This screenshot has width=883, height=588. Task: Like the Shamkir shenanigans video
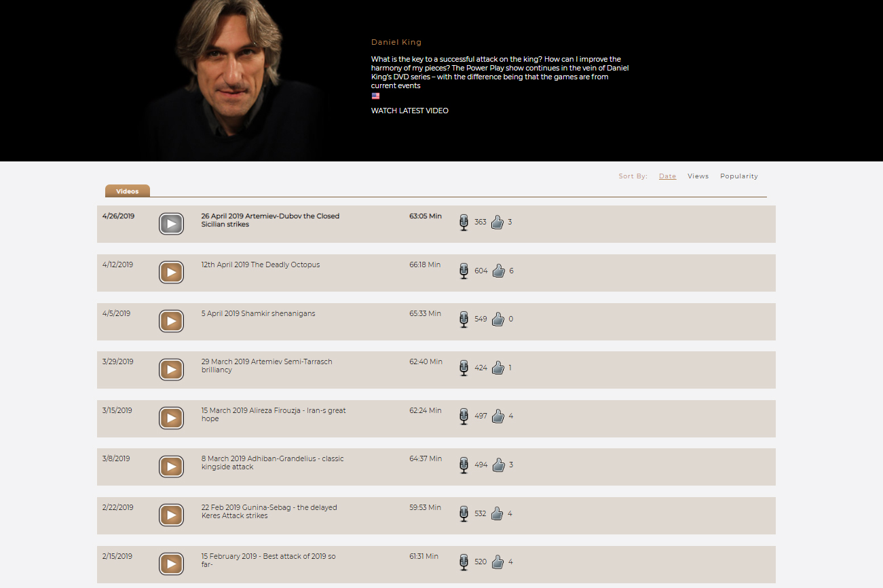pos(497,319)
